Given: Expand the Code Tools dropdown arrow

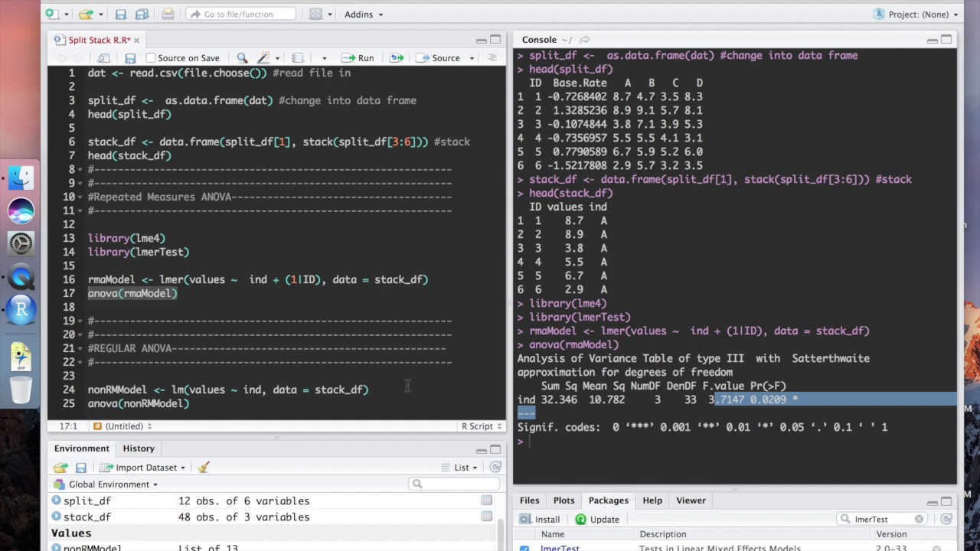Looking at the screenshot, I should tap(277, 58).
